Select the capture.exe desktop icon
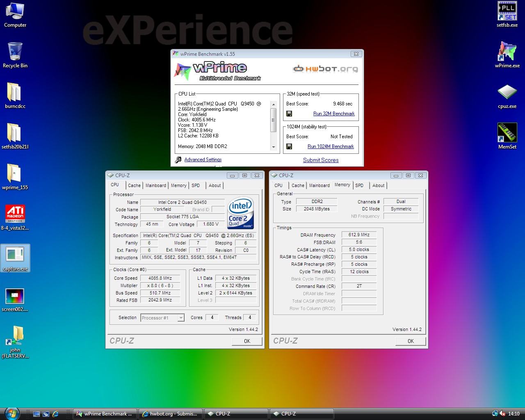The image size is (525, 420). pyautogui.click(x=15, y=258)
